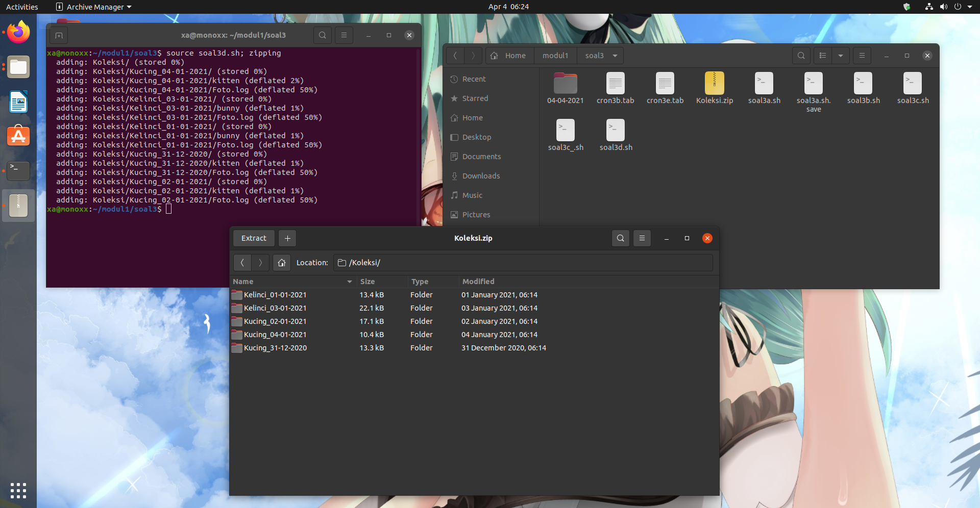
Task: Select the soal3b.sh script file
Action: 864,88
